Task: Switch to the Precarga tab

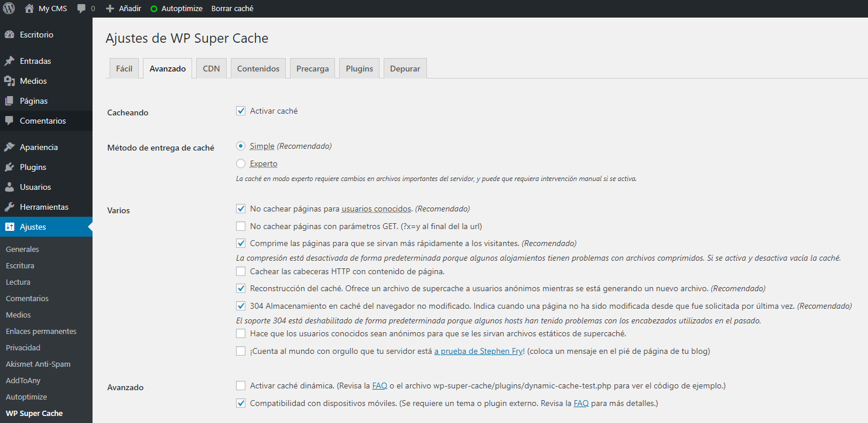Action: tap(313, 69)
